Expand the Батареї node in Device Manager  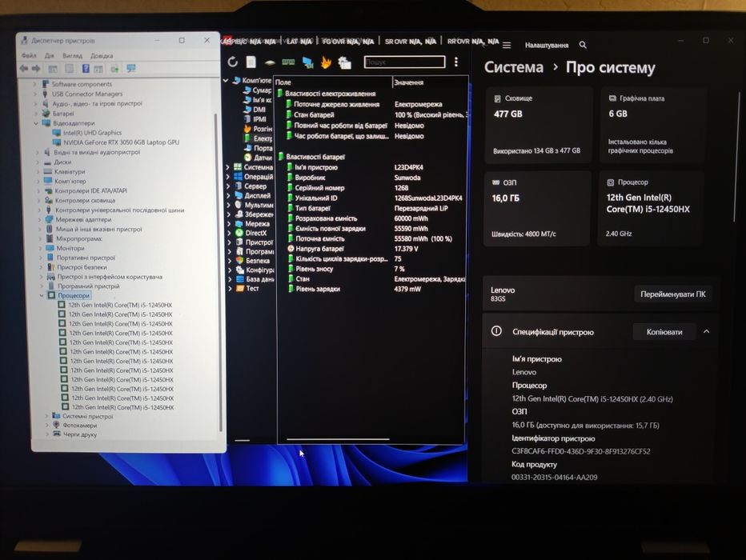tap(36, 114)
